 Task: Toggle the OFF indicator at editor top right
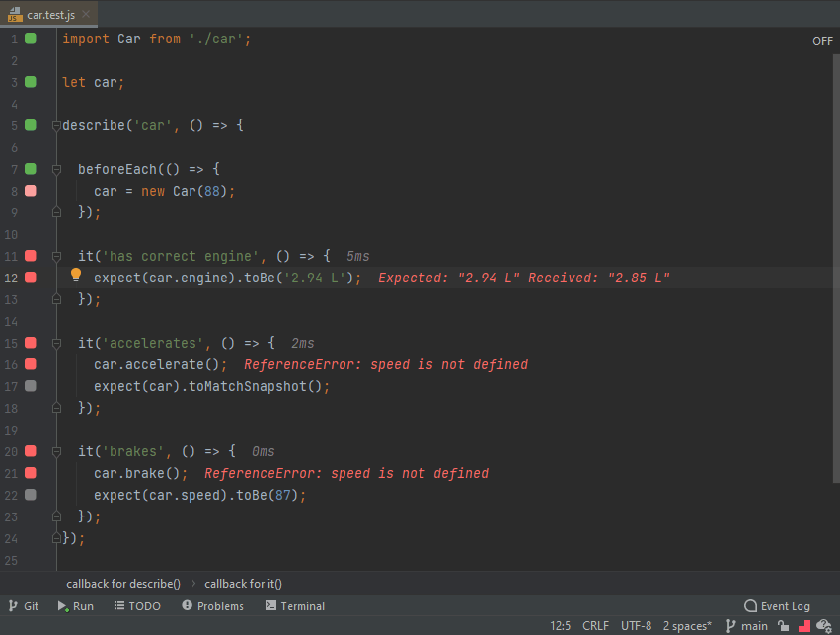822,41
